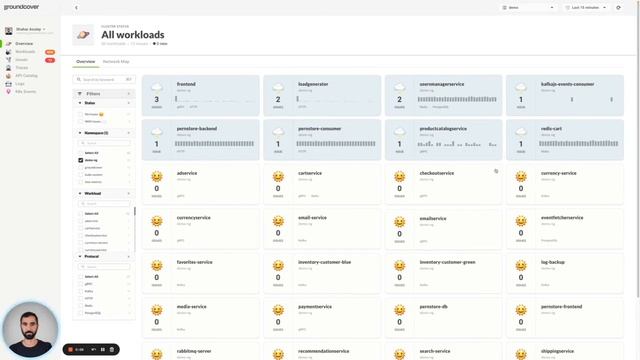
Task: Click the trash icon in the recording bar
Action: click(112, 349)
